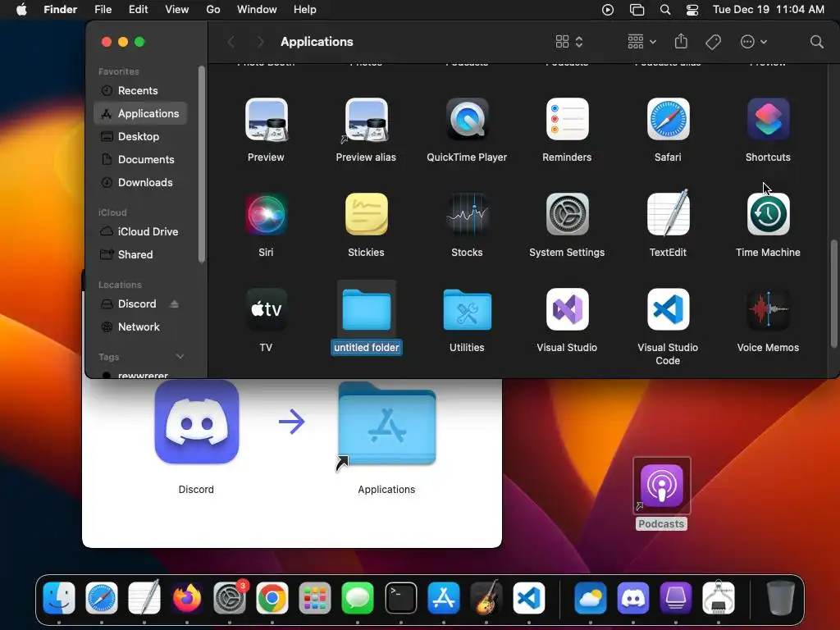Click the Siri app icon

267,214
